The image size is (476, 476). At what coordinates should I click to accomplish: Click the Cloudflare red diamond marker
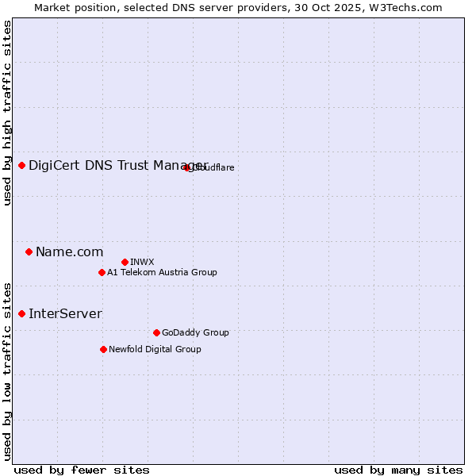point(187,167)
